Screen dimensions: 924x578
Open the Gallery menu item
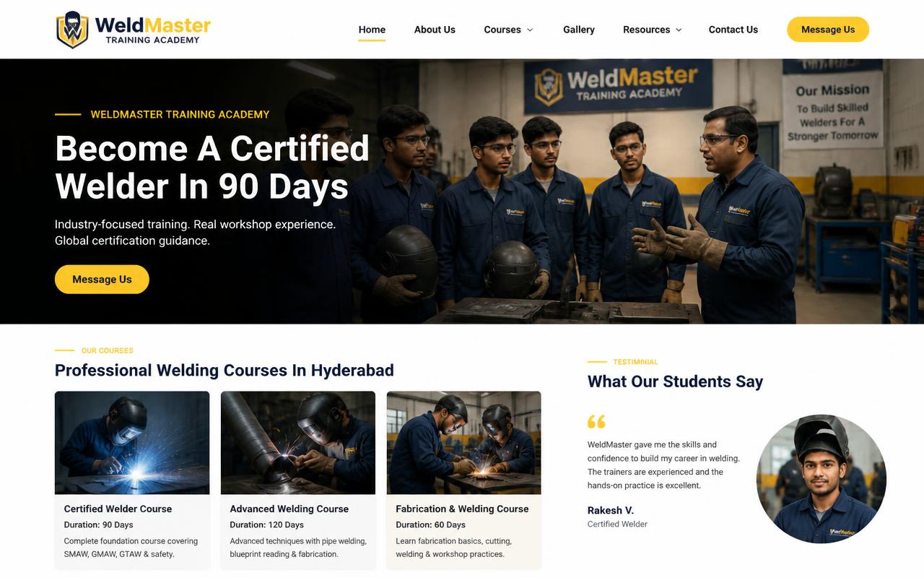click(x=579, y=30)
